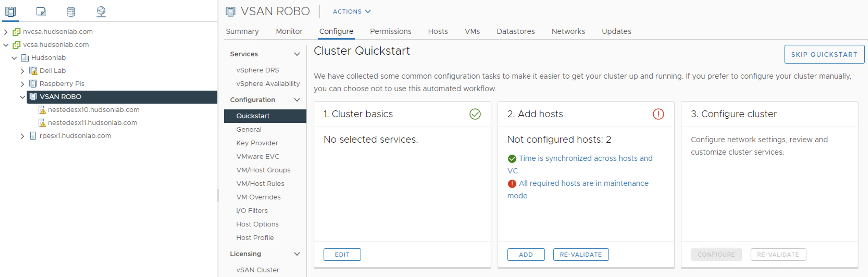Select VM/Host Rules in sidebar
868x277 pixels.
tap(260, 184)
